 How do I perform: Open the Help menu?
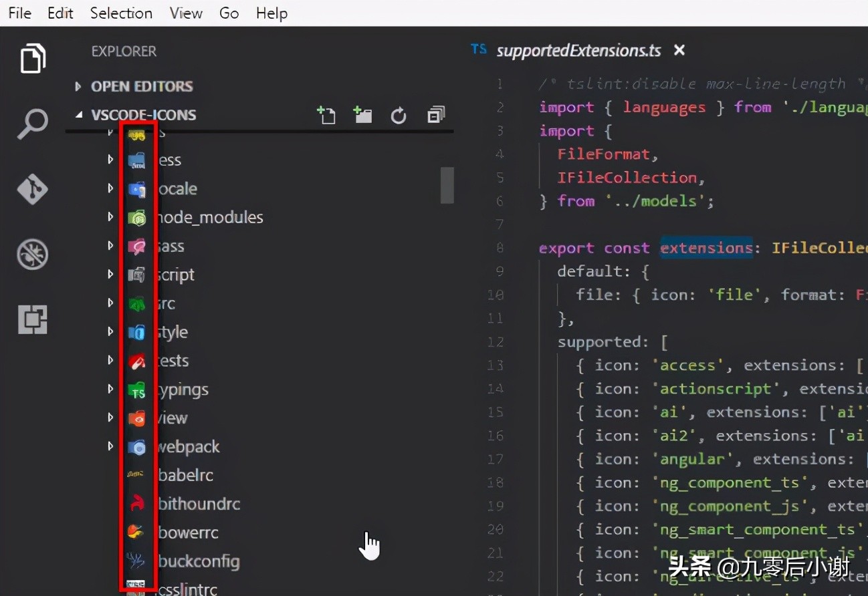point(272,13)
